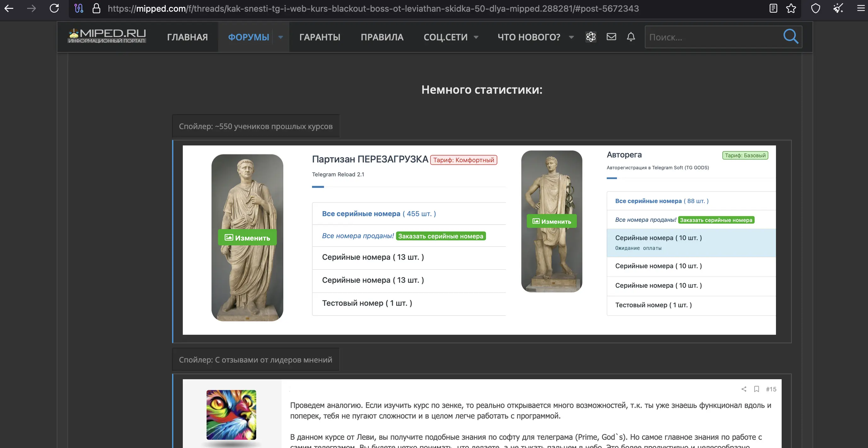Go back with the browser back arrow
Screen dimensions: 868x448
click(9, 9)
